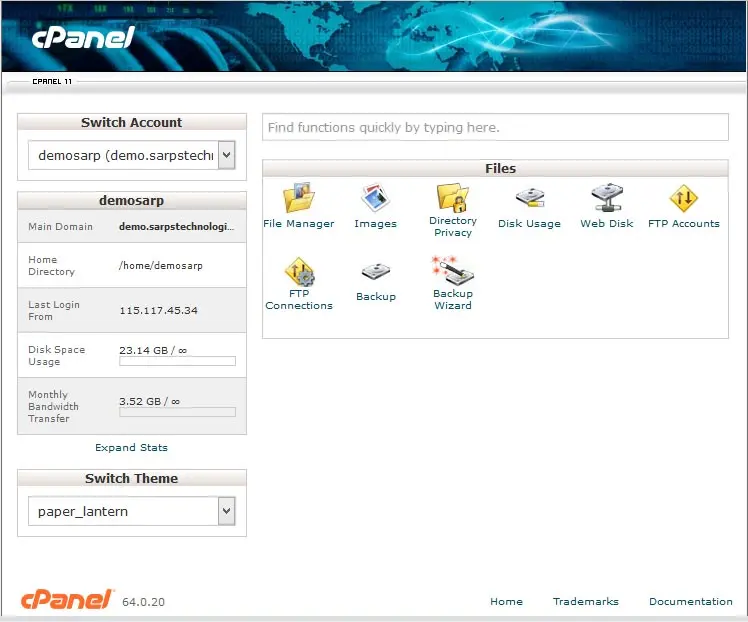
Task: Click the Disk Usage text link
Action: pos(530,223)
